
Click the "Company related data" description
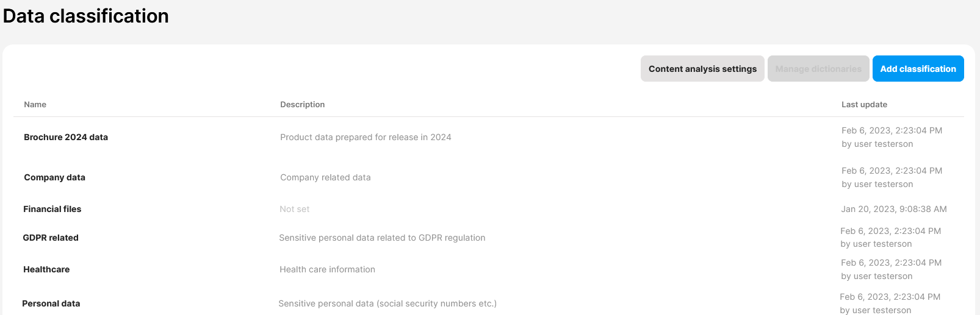(x=325, y=177)
